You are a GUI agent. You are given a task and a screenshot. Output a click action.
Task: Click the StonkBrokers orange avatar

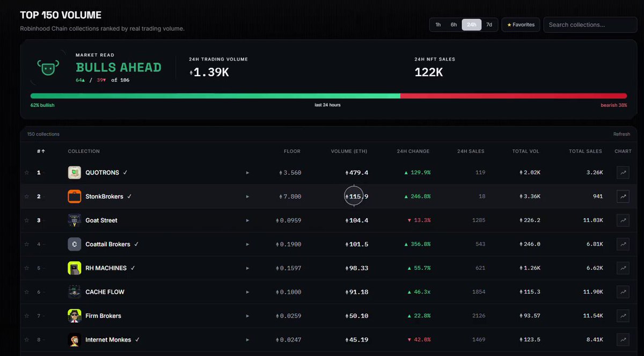click(x=75, y=197)
